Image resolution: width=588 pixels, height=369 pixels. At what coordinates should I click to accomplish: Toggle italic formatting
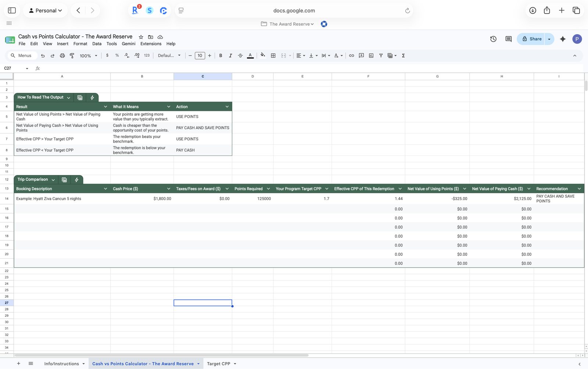230,55
